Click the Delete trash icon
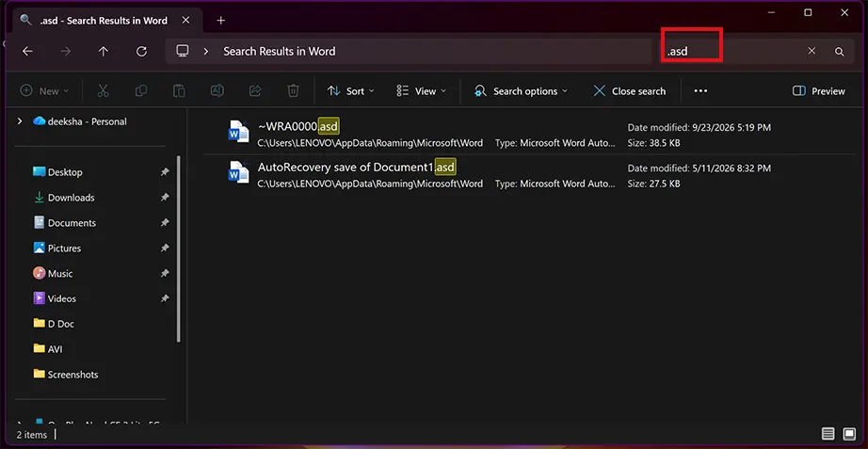This screenshot has width=868, height=449. click(293, 90)
